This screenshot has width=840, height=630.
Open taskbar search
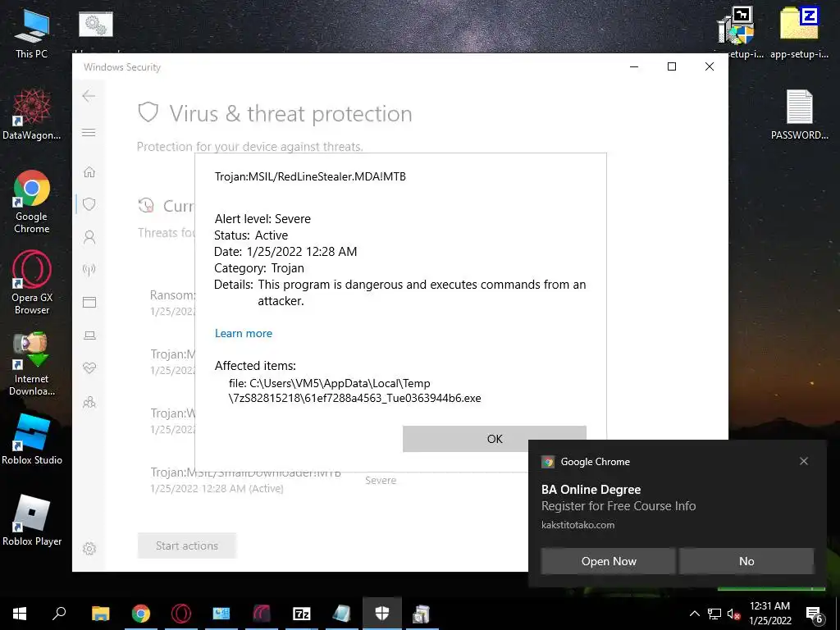click(x=59, y=614)
